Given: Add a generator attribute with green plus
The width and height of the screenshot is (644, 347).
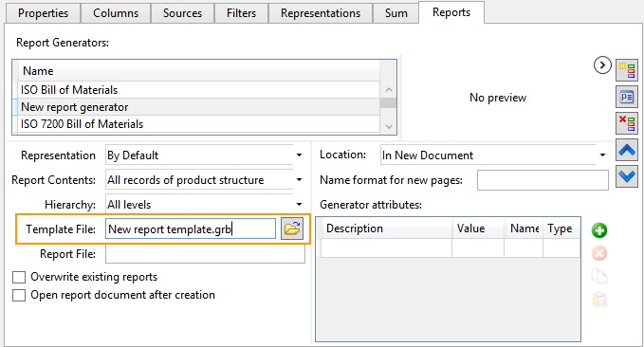Looking at the screenshot, I should 599,230.
